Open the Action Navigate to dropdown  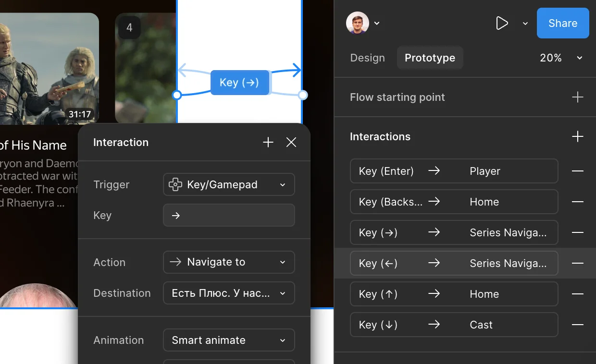click(229, 262)
